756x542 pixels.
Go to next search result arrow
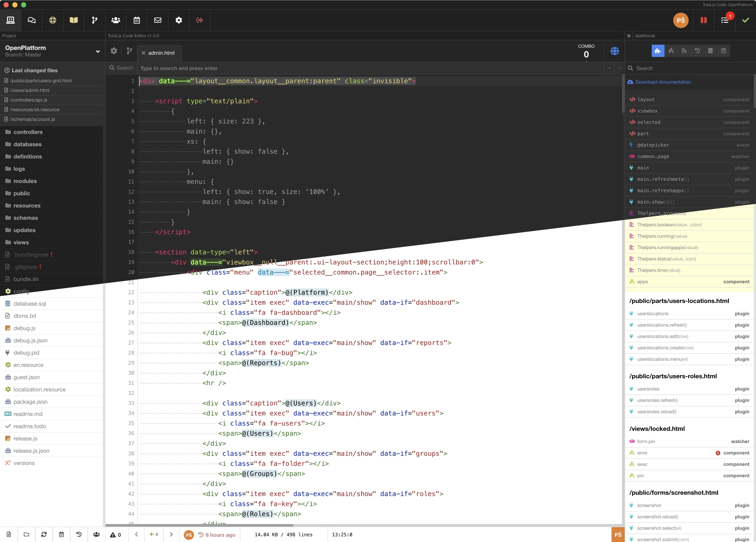[x=619, y=68]
